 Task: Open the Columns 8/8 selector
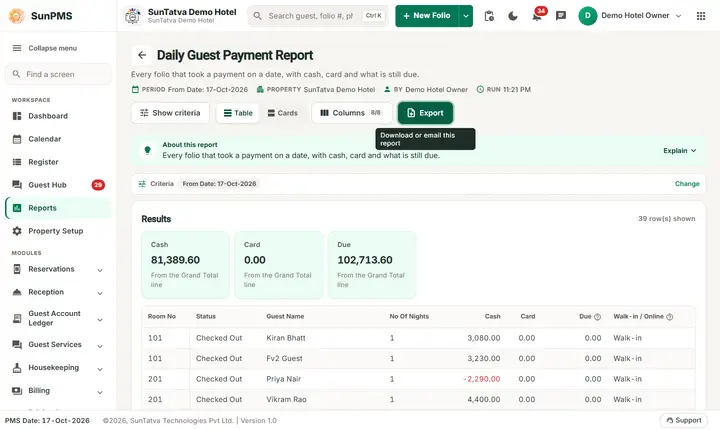click(352, 113)
